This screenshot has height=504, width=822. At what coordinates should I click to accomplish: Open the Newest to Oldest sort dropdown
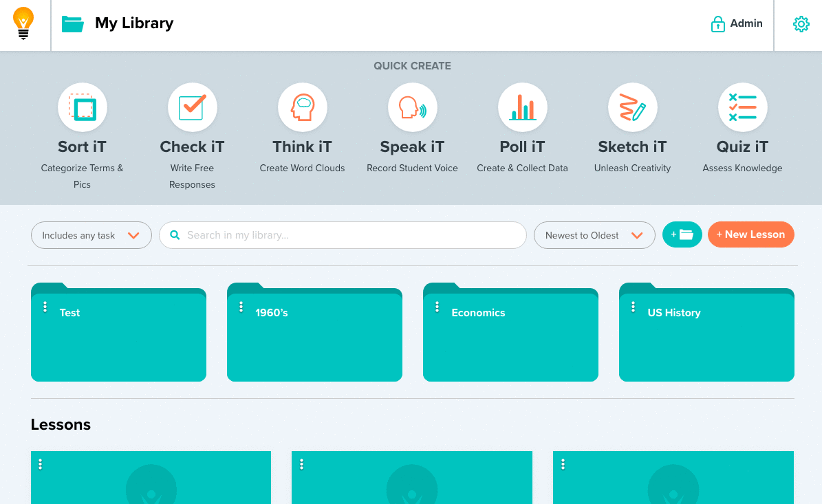pyautogui.click(x=594, y=235)
